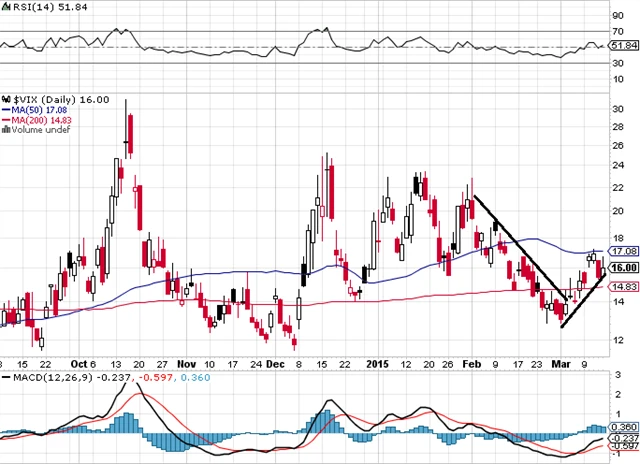
Task: Click the 14.83 MA(200) price tag
Action: click(623, 287)
